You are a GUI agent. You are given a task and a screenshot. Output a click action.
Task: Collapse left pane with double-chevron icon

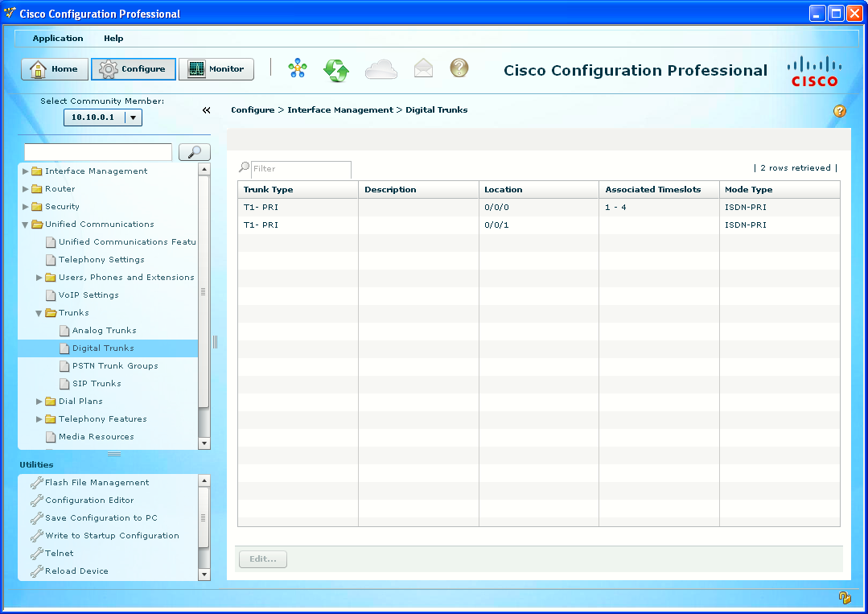point(207,110)
